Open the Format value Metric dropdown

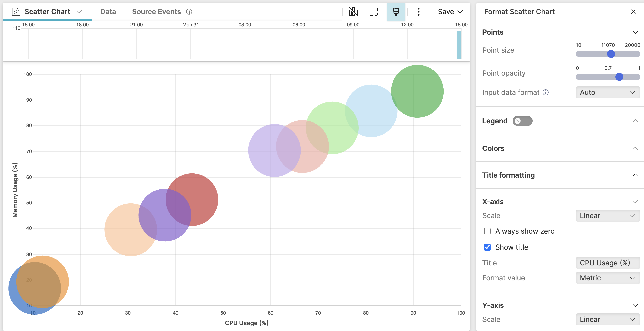(608, 278)
